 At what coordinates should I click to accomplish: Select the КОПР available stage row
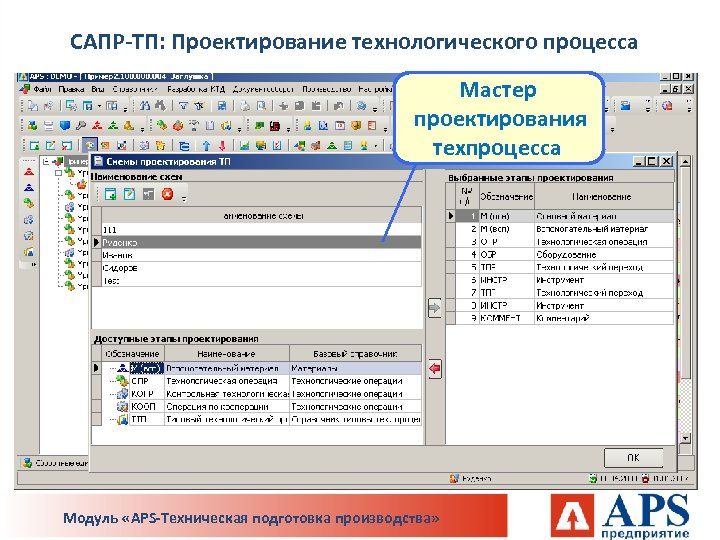[261, 394]
